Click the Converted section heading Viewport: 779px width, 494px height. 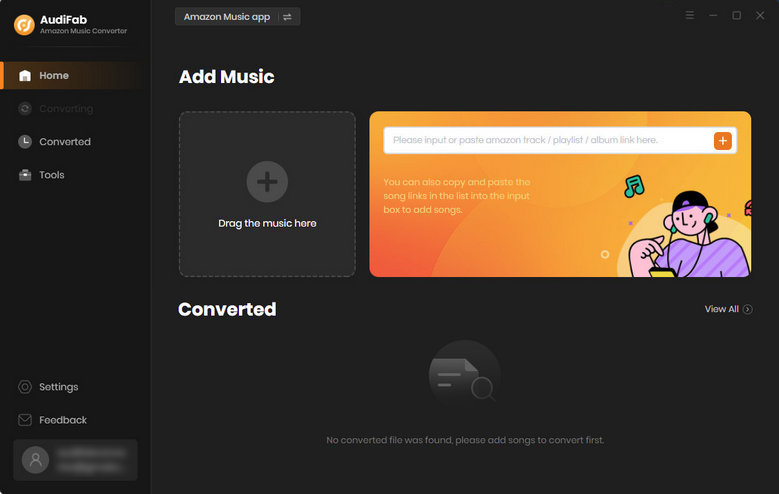click(x=227, y=309)
